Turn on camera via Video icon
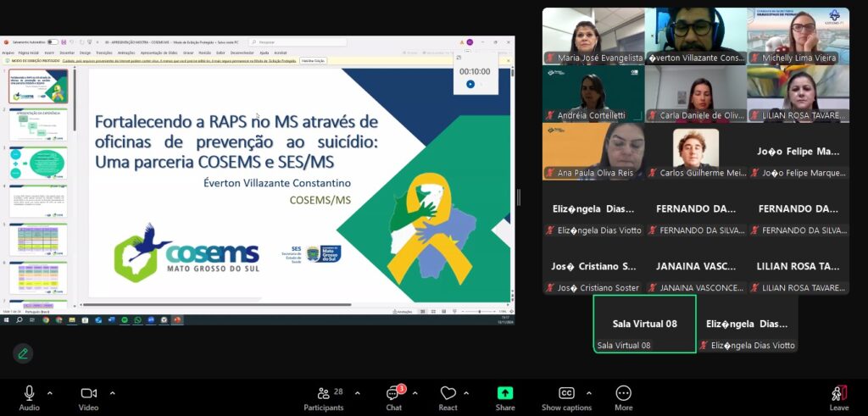Viewport: 868px width, 416px height. [x=88, y=393]
